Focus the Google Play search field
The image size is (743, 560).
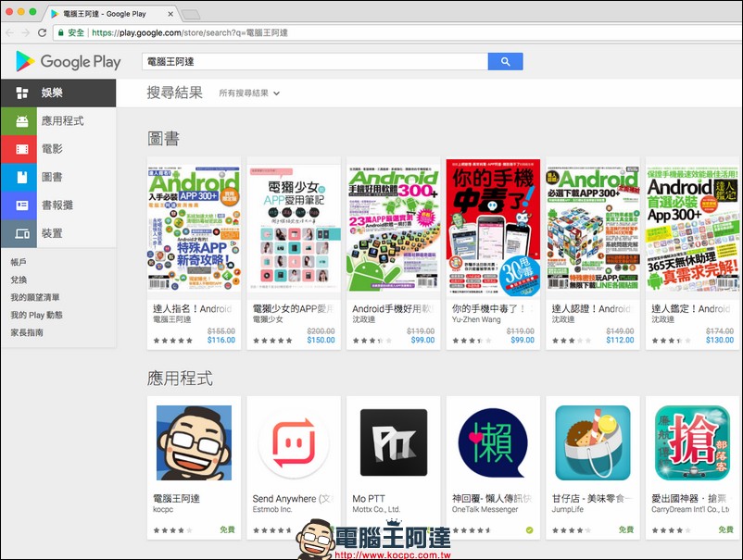point(314,61)
